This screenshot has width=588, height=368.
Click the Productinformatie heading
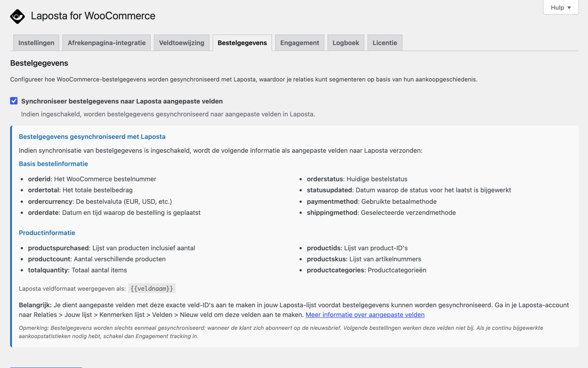coord(47,233)
